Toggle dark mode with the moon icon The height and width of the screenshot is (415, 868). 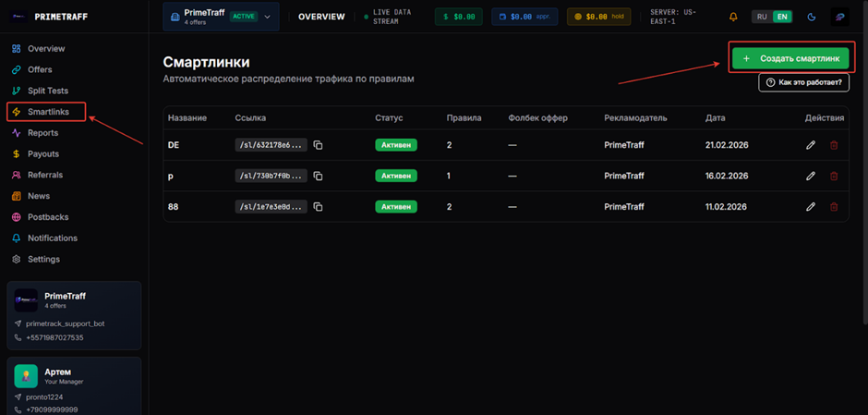[x=812, y=17]
